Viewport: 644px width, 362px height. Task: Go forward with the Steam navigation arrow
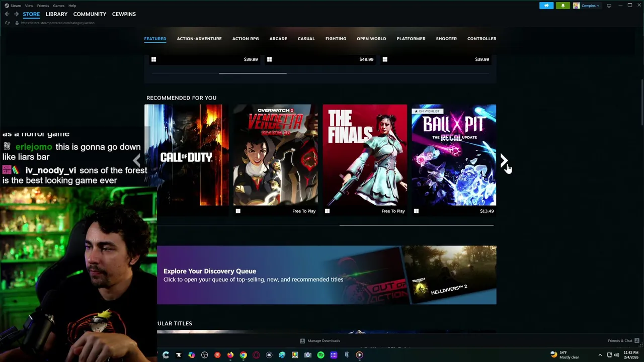(x=16, y=14)
